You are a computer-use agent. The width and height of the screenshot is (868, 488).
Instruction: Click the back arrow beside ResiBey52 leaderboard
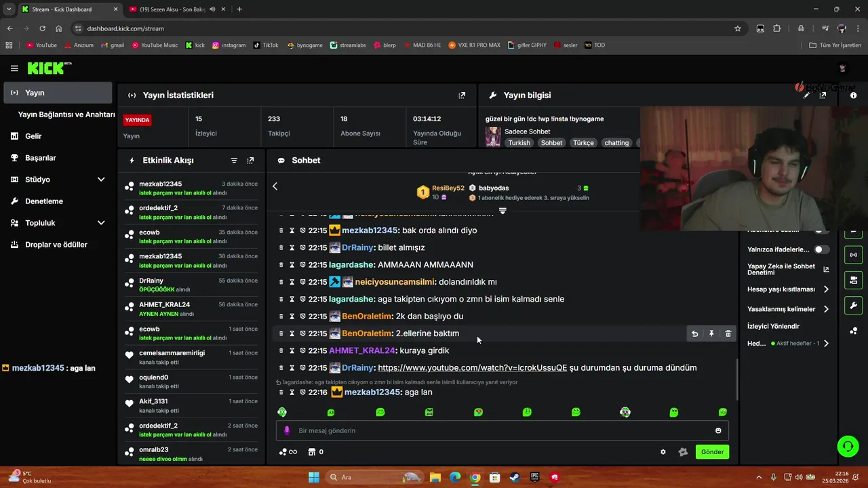pos(275,186)
